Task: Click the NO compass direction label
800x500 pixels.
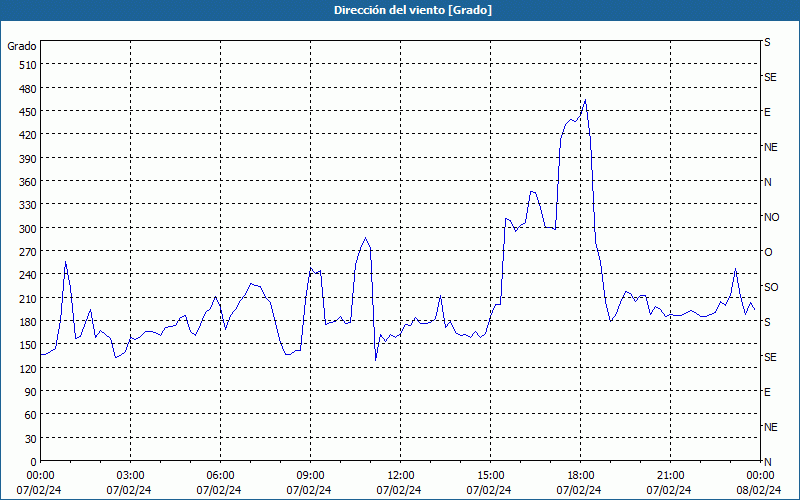Action: pyautogui.click(x=771, y=217)
